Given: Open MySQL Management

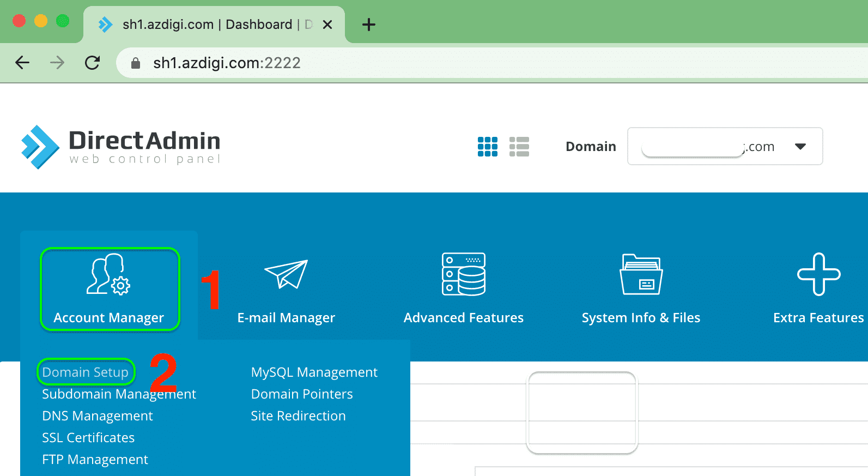Looking at the screenshot, I should [314, 372].
